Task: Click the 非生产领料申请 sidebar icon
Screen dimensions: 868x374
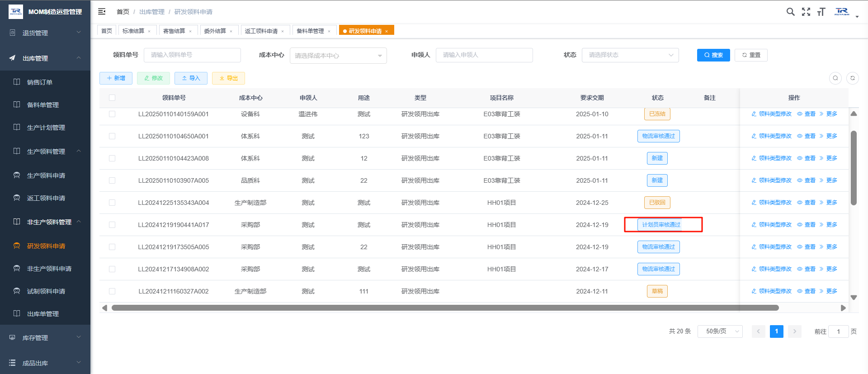Action: (17, 268)
